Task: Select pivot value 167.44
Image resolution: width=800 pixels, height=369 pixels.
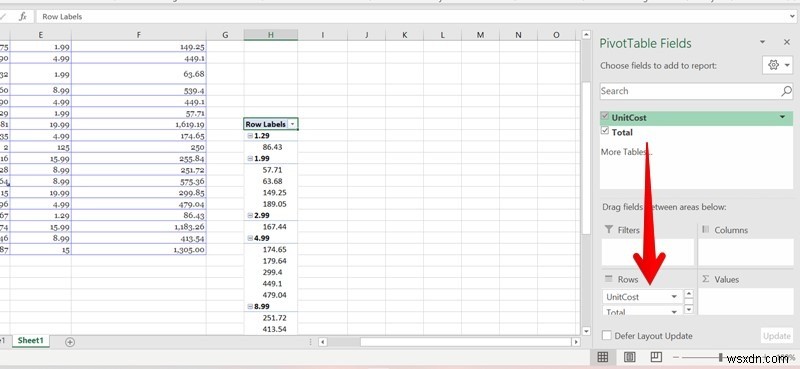Action: tap(270, 227)
